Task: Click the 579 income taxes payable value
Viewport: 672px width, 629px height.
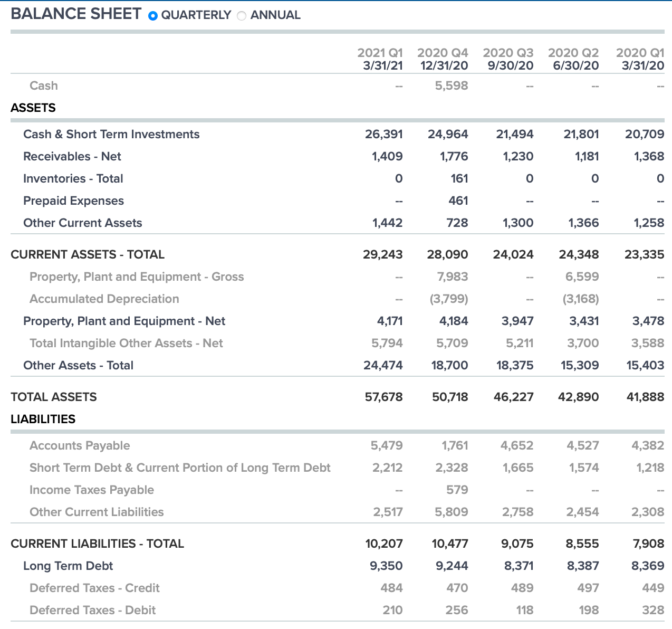Action: 457,490
